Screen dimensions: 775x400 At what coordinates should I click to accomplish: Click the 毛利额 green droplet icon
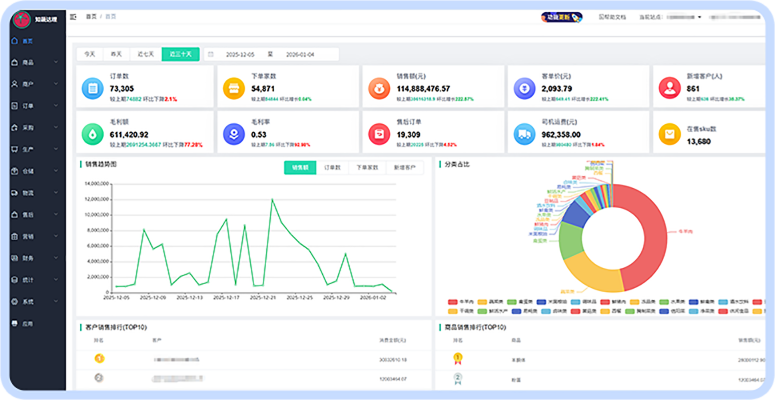tap(91, 133)
